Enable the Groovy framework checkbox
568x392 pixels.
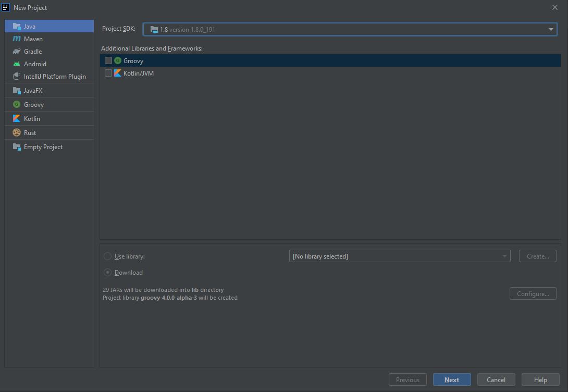coord(108,60)
